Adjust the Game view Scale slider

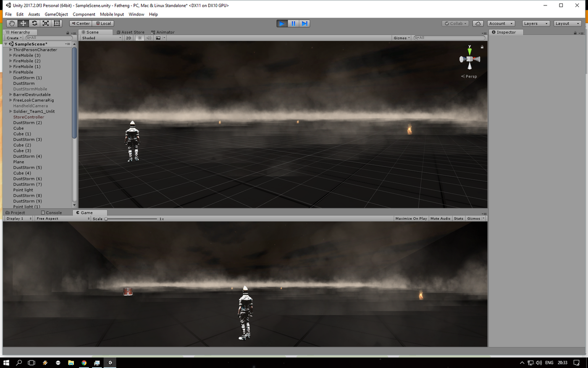[x=106, y=219]
